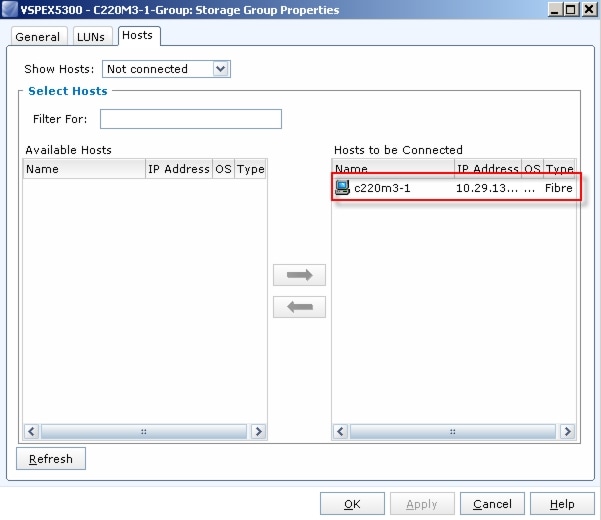Screen dimensions: 601x520
Task: Minimize the Storage Group Properties window
Action: click(554, 9)
